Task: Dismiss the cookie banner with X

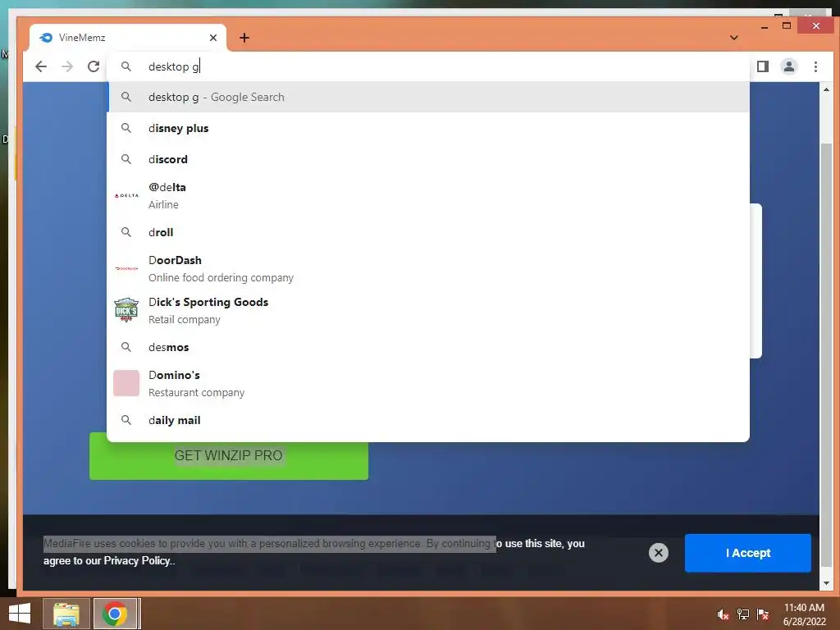Action: tap(659, 553)
